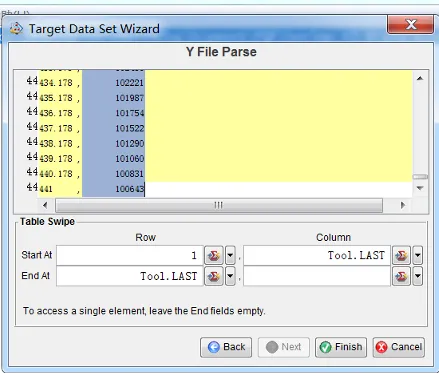The image size is (439, 373).
Task: Click the Target Data Set Wizard title icon
Action: tap(16, 29)
